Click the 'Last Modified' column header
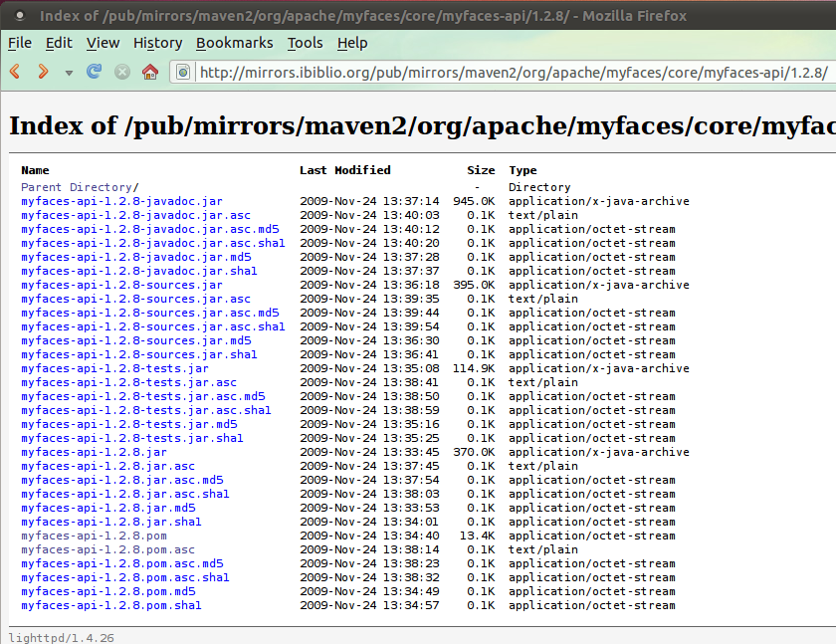Viewport: 836px width, 644px height. click(345, 170)
